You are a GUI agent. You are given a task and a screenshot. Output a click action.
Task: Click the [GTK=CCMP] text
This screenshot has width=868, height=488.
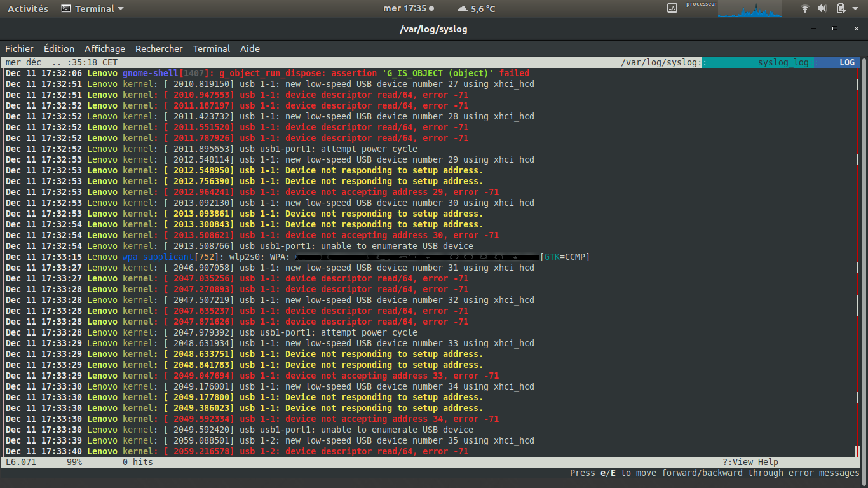tap(565, 257)
